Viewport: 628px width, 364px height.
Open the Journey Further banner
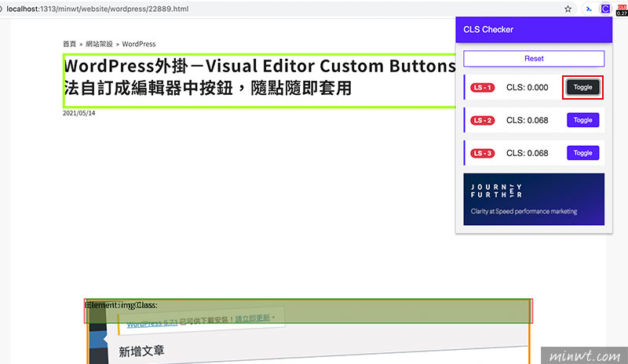pos(534,199)
